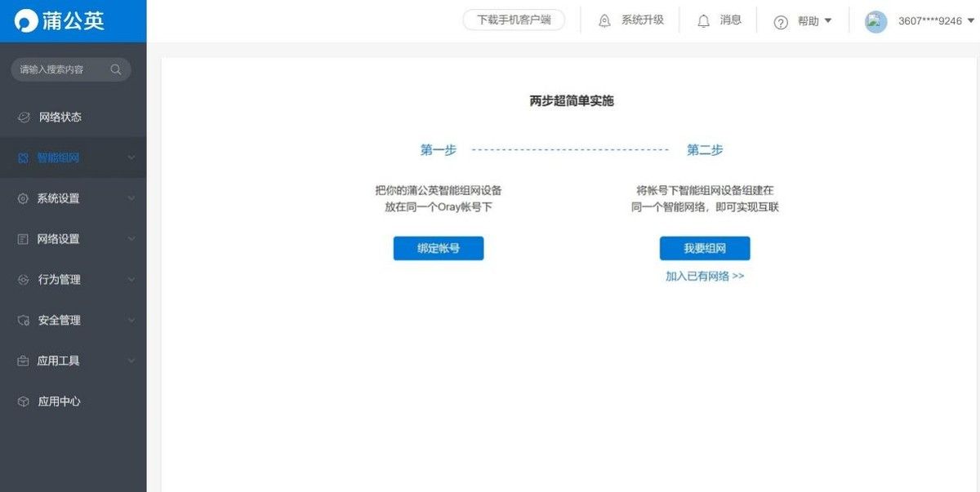The image size is (980, 492).
Task: Select 应用工具 in the sidebar
Action: pos(58,361)
